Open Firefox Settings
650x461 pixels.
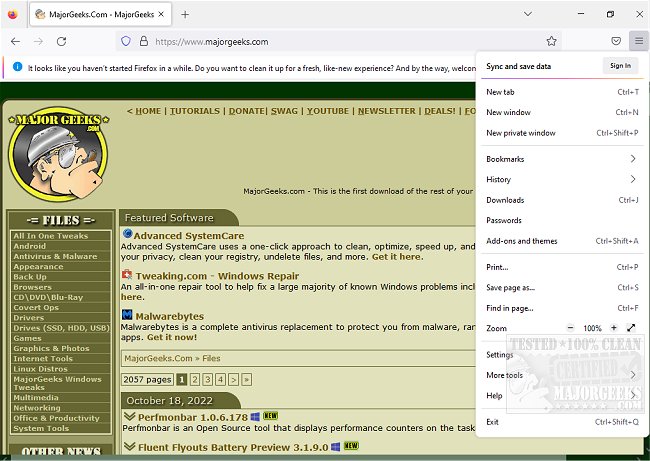pos(563,354)
